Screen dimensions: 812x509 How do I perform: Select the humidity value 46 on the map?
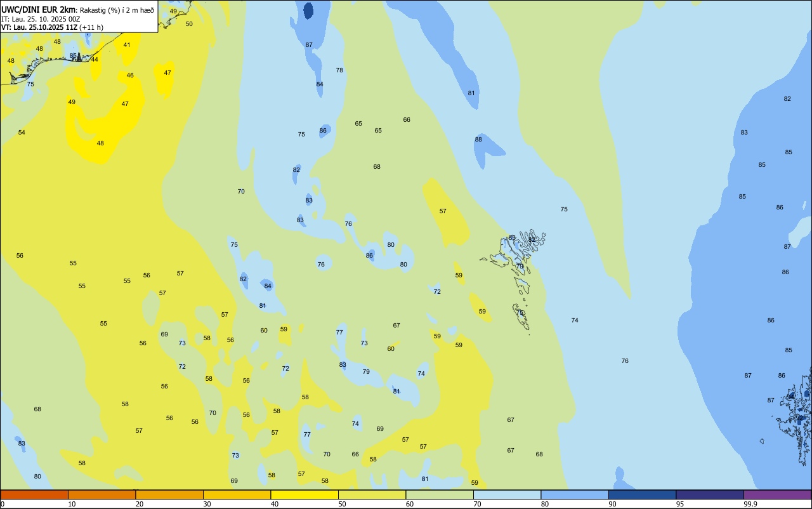coord(130,75)
